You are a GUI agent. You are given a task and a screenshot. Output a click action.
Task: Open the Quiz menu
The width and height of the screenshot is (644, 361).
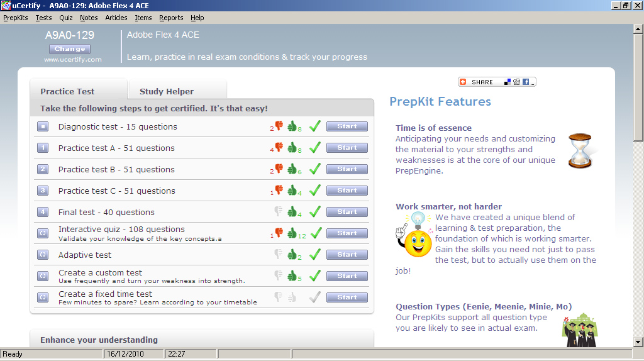click(65, 18)
